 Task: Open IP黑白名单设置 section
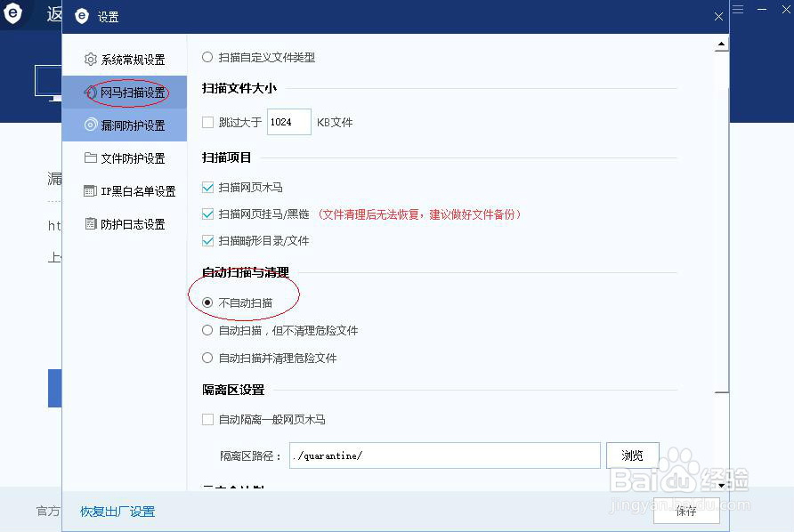pyautogui.click(x=125, y=191)
